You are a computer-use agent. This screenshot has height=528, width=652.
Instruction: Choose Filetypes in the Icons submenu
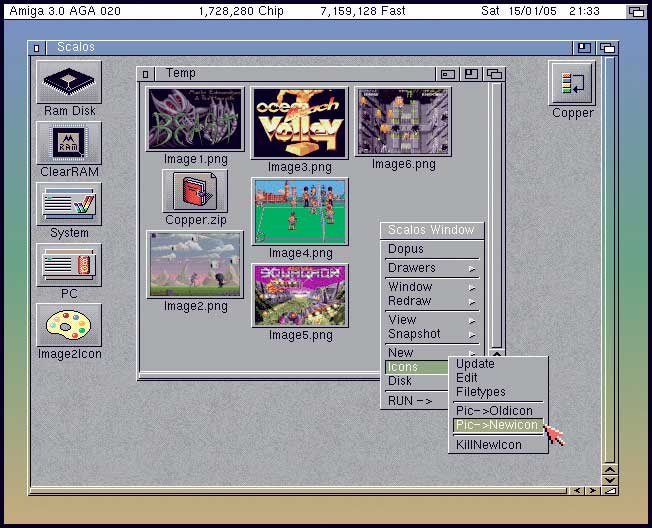498,392
